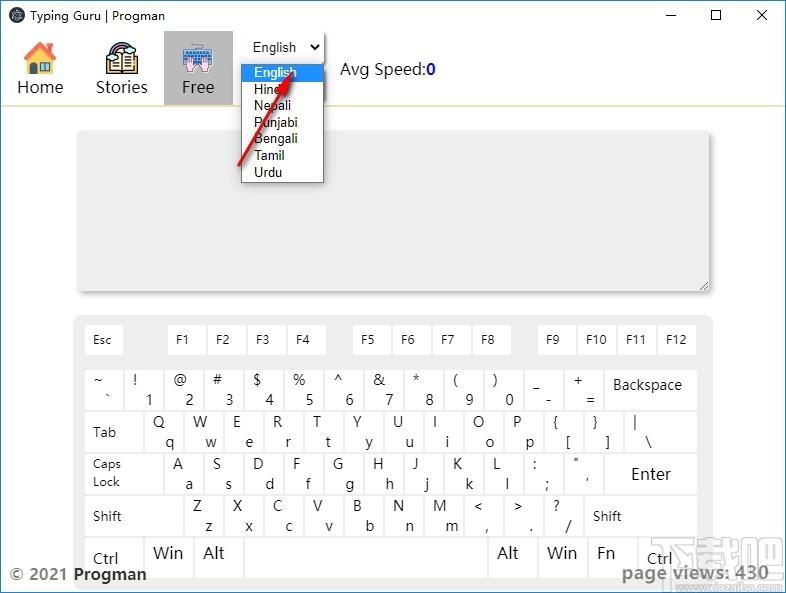Select the Free typing keyboard icon
786x593 pixels.
(x=198, y=58)
